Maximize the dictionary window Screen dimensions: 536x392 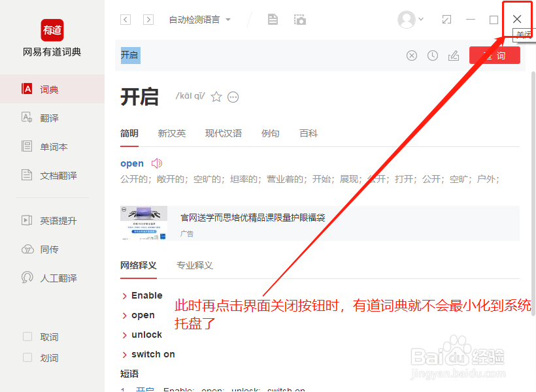point(494,20)
